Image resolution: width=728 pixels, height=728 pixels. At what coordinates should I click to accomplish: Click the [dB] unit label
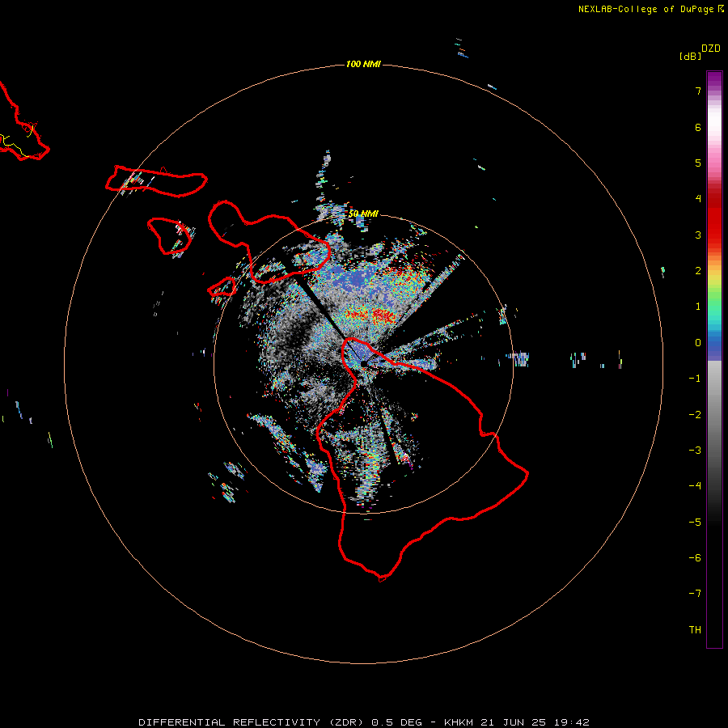coord(691,56)
